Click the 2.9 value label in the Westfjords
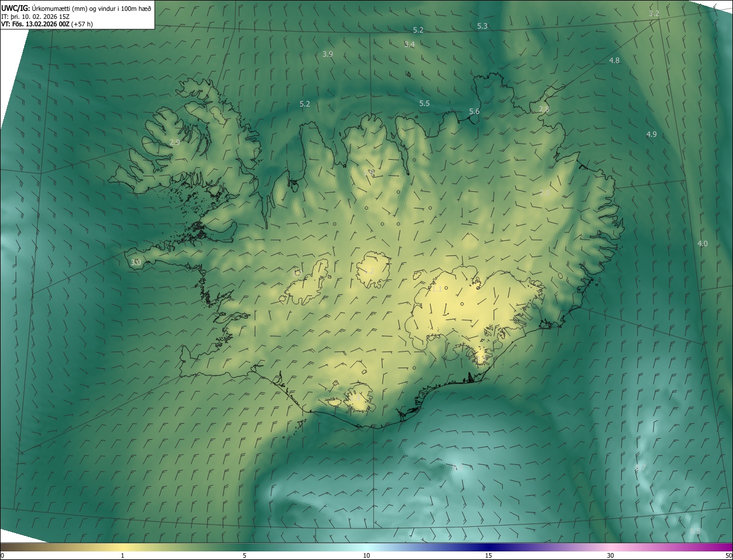733x560 pixels. [175, 143]
